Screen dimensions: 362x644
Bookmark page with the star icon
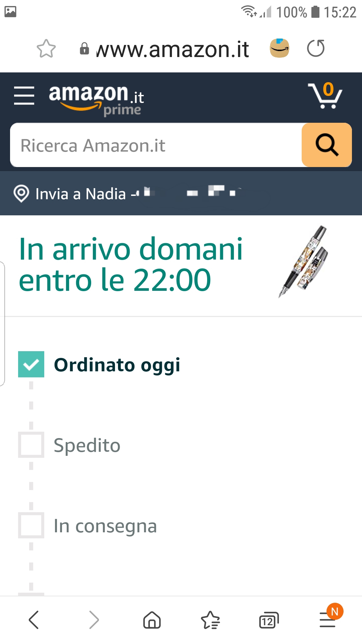coord(46,49)
